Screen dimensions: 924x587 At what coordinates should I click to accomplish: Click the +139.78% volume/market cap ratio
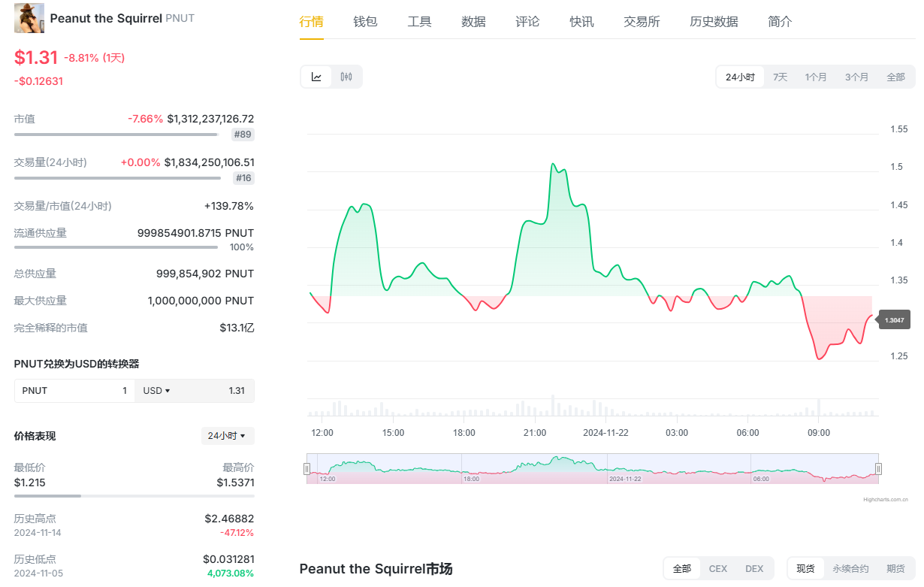tap(229, 206)
